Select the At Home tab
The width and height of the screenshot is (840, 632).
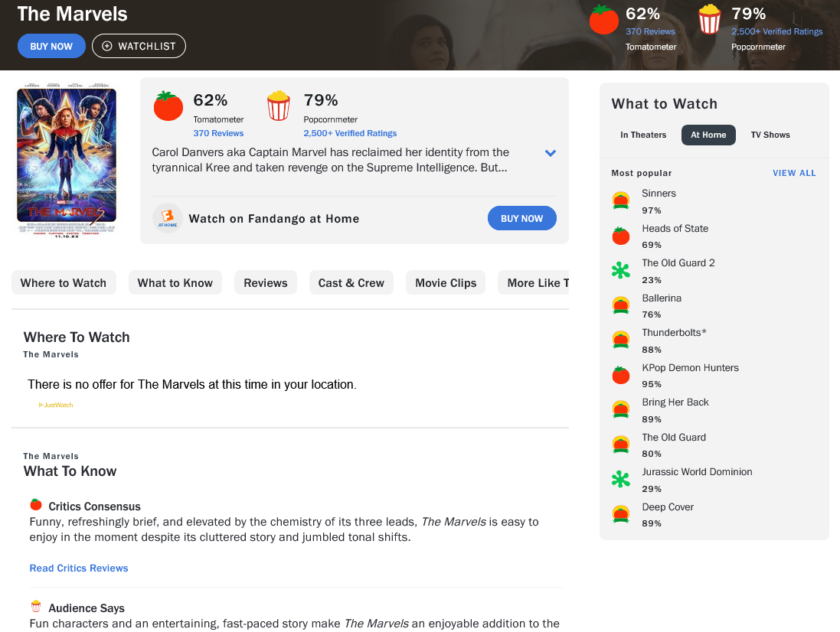[708, 135]
